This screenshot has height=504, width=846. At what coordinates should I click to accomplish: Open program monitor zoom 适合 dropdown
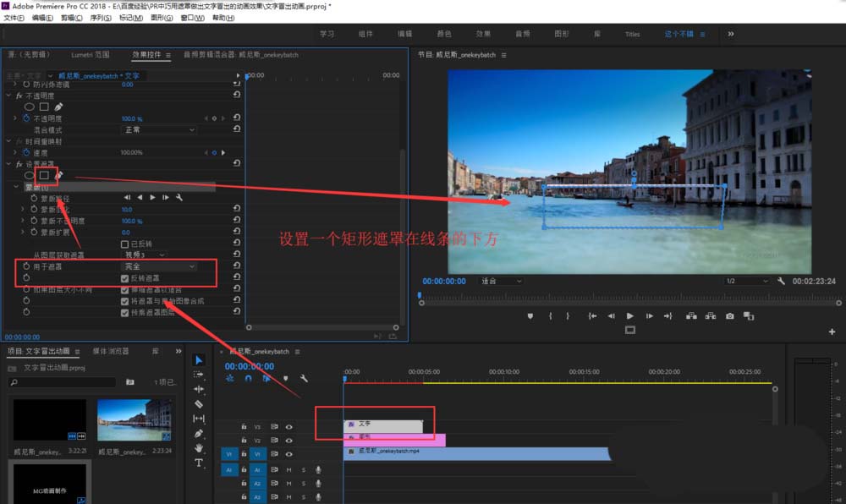tap(501, 281)
